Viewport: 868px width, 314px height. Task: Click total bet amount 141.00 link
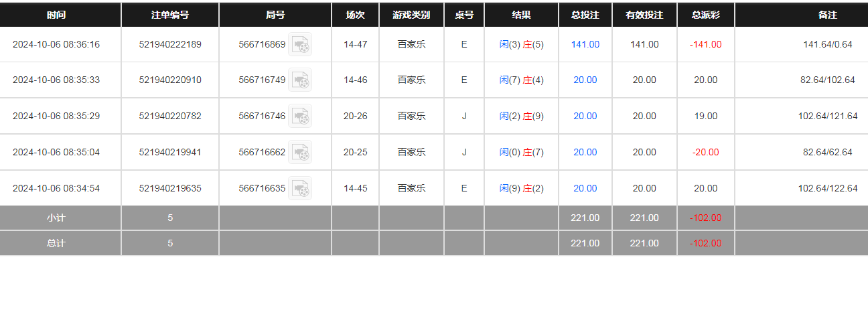click(x=585, y=45)
